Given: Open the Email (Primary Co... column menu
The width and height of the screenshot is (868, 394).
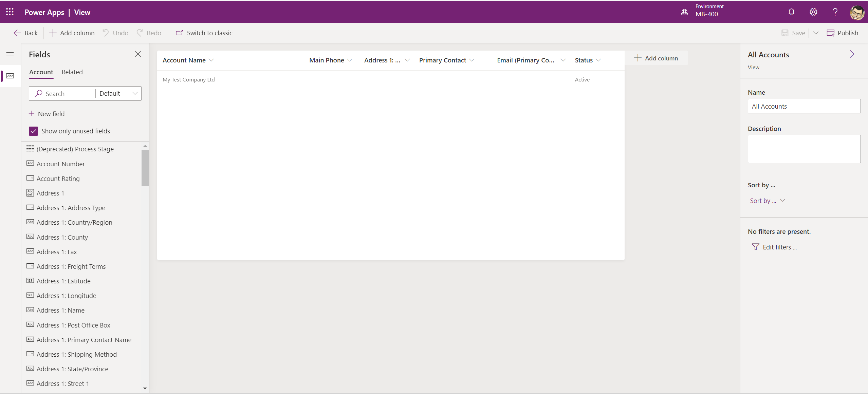Looking at the screenshot, I should [x=563, y=60].
